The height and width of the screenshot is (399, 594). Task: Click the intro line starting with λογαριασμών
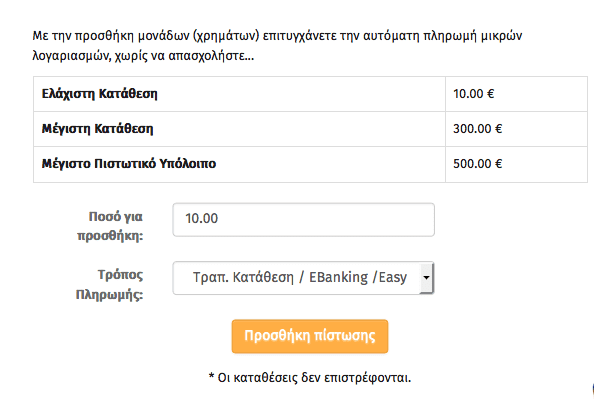tap(143, 56)
